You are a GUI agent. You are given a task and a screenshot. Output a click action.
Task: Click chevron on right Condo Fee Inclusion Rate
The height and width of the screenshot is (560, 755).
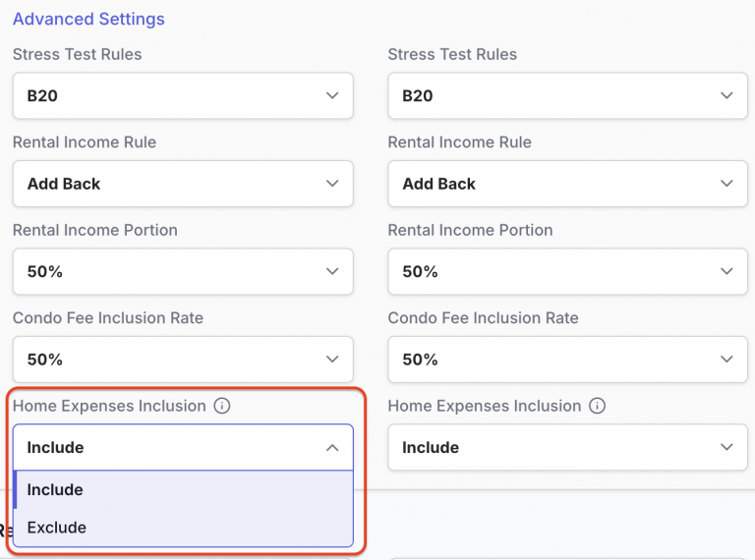726,359
